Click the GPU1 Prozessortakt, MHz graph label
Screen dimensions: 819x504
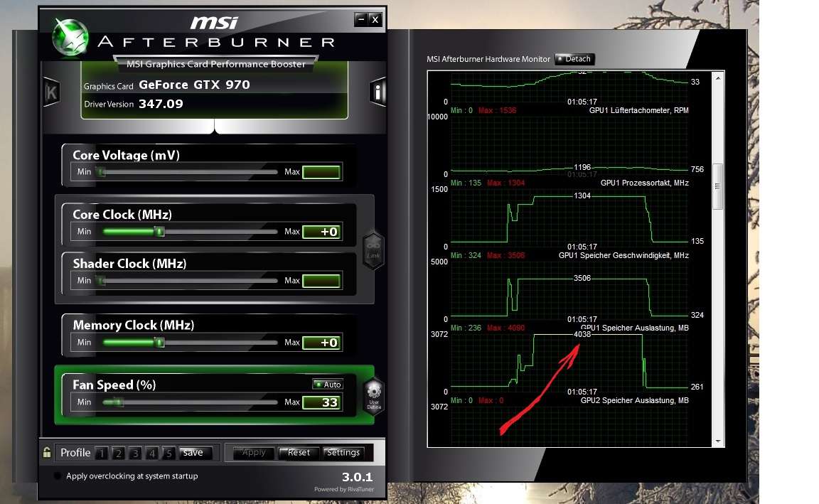(645, 183)
